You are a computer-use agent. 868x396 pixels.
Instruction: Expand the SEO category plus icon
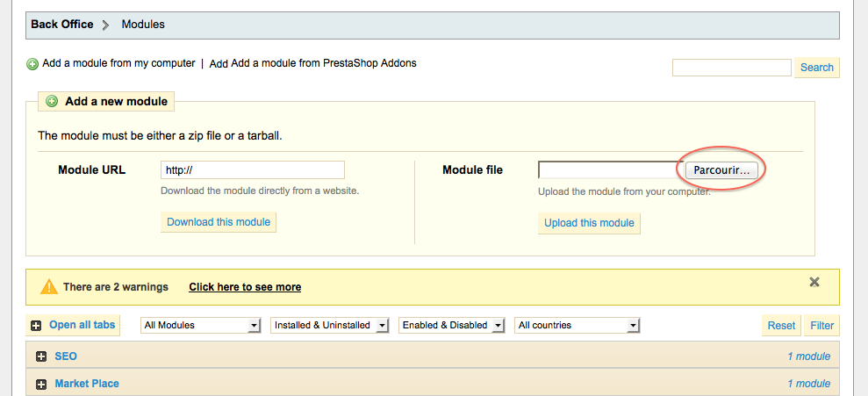coord(41,357)
